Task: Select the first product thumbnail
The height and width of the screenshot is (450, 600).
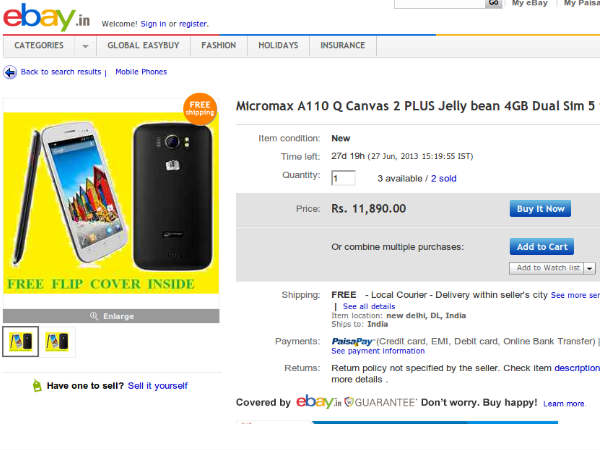Action: (x=20, y=341)
